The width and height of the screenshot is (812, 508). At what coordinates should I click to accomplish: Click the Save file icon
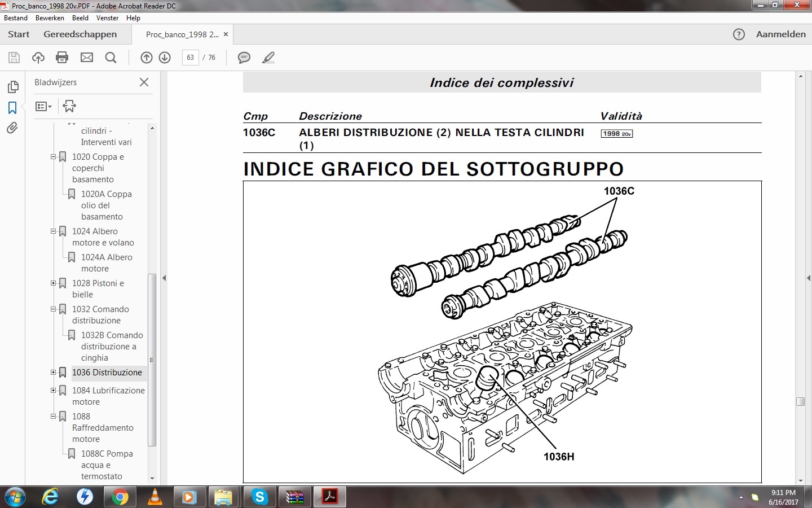[14, 58]
